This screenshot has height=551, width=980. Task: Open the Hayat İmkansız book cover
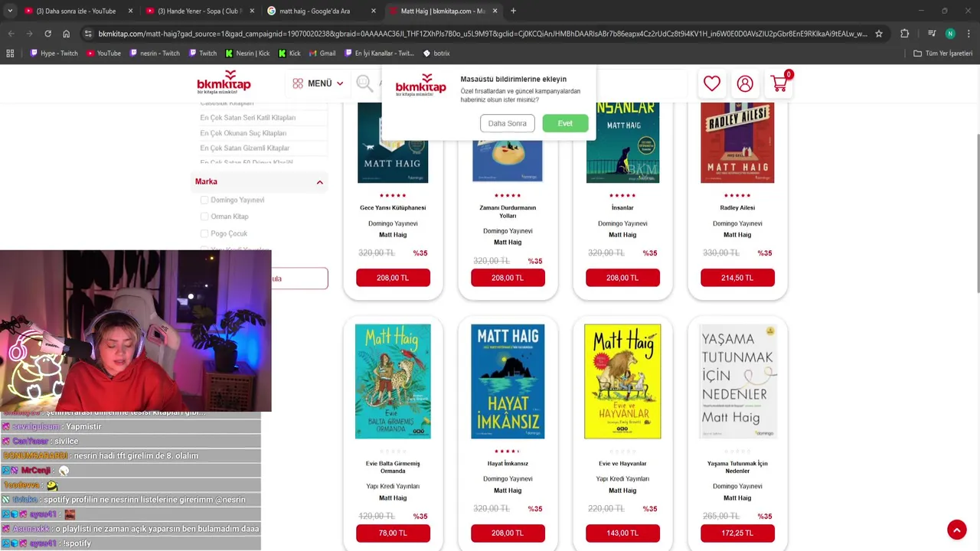(x=508, y=381)
